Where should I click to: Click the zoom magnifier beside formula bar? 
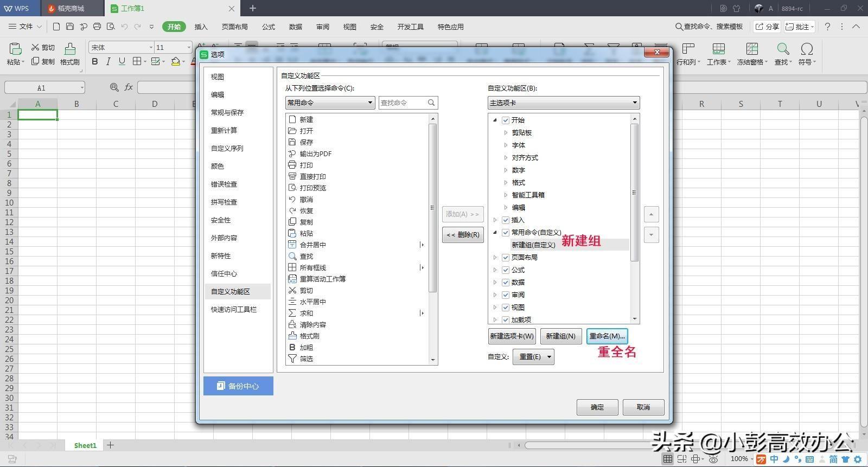(114, 87)
